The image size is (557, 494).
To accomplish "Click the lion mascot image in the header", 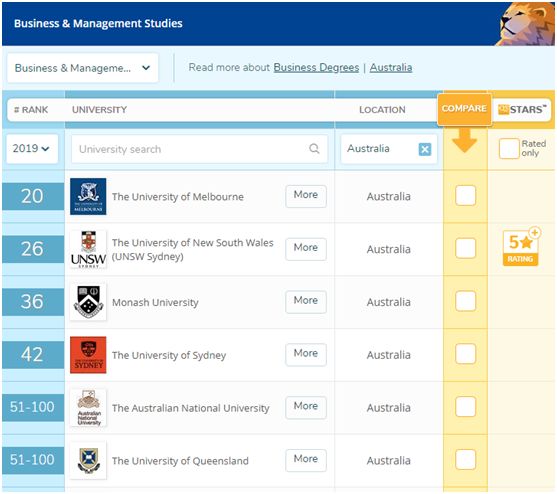I will pyautogui.click(x=526, y=24).
